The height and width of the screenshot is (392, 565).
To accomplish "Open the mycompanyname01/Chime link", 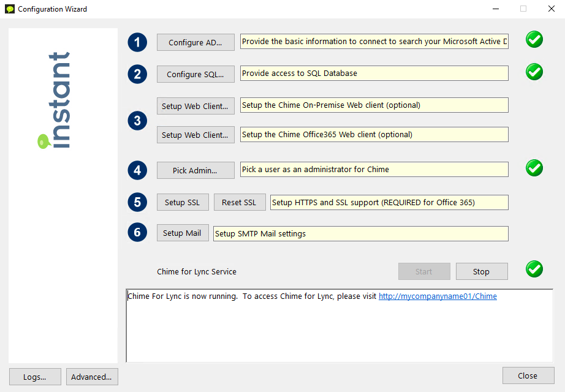I will 438,296.
